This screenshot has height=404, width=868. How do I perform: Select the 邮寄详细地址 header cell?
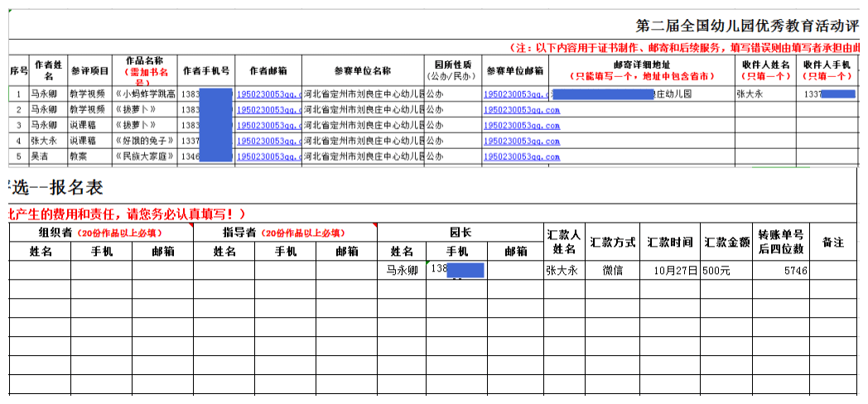(x=642, y=70)
